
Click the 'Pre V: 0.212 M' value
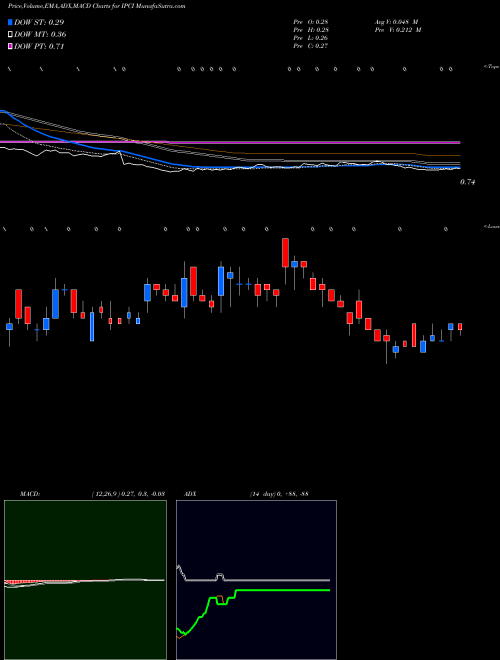click(x=397, y=30)
